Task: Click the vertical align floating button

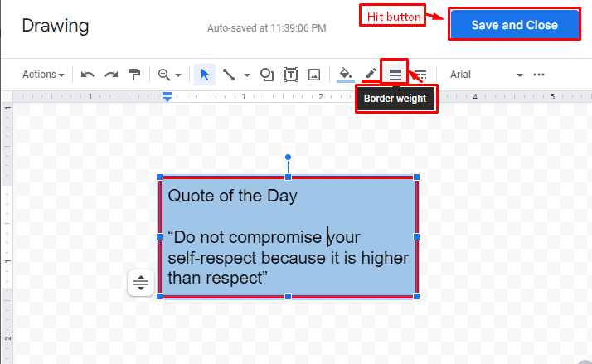Action: pos(141,283)
